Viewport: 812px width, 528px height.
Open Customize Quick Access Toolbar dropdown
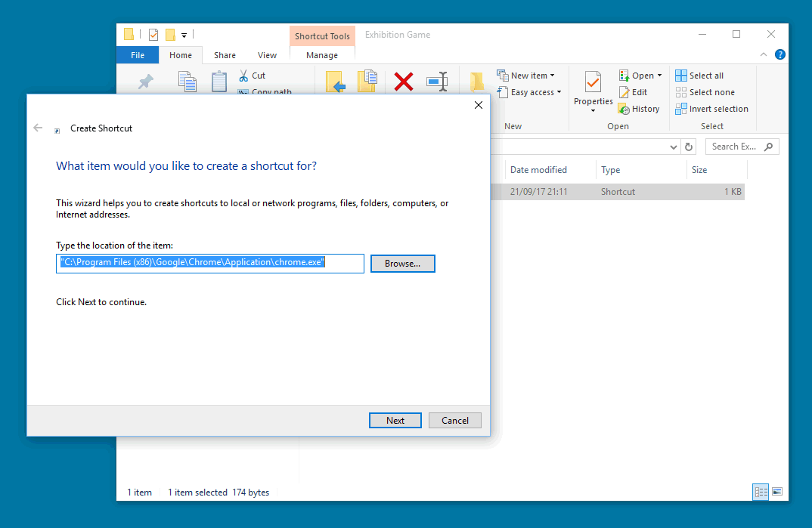point(184,36)
